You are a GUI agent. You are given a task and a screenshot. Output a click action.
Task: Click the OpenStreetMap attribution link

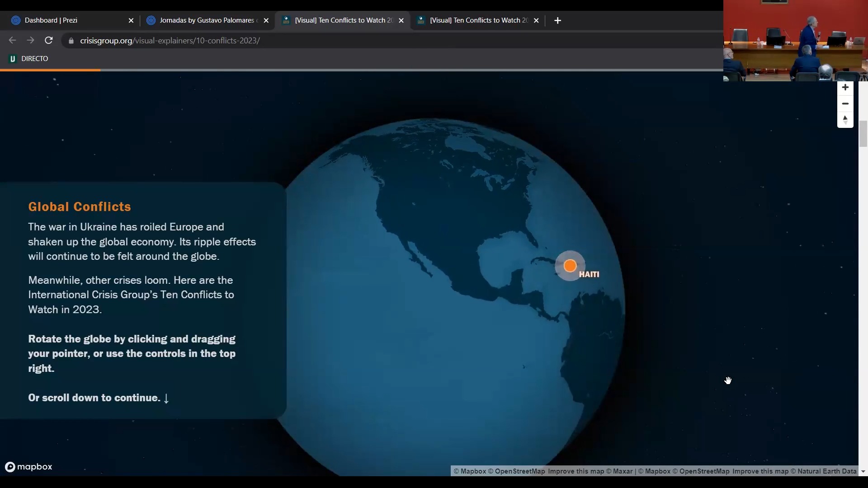[x=519, y=471]
